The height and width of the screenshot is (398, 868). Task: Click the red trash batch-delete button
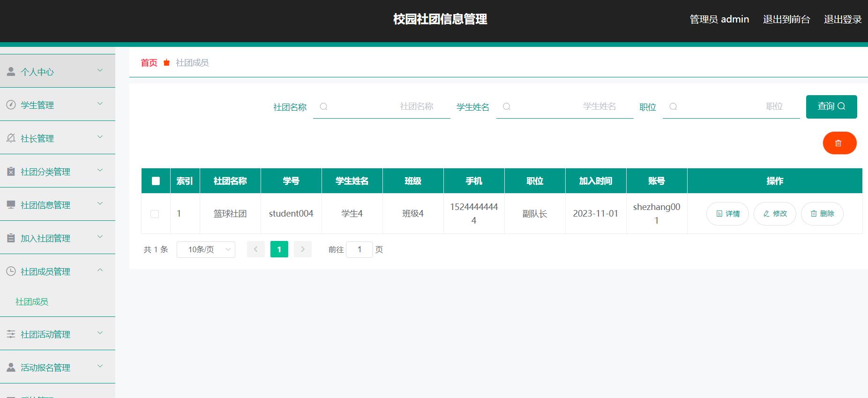[x=839, y=143]
